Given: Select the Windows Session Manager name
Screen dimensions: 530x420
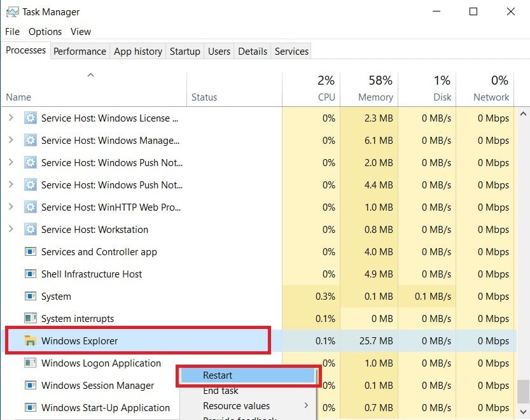Looking at the screenshot, I should coord(98,386).
